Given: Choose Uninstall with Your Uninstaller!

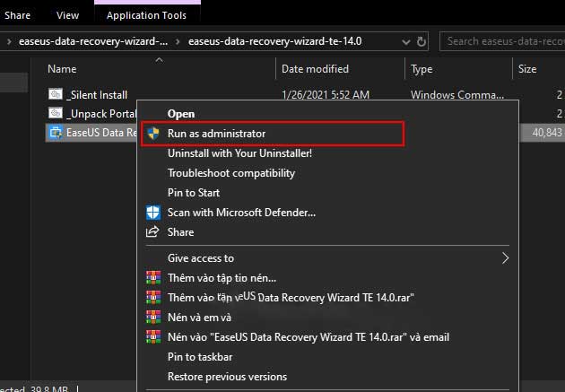Looking at the screenshot, I should tap(239, 153).
